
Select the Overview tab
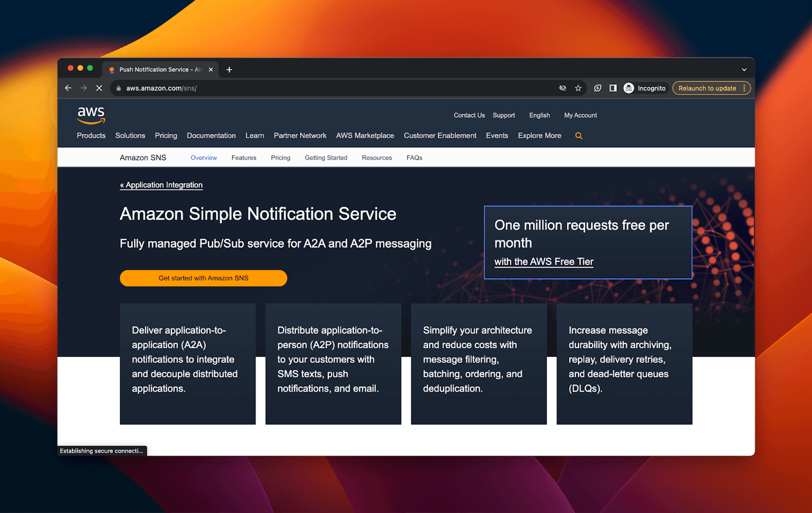[204, 157]
